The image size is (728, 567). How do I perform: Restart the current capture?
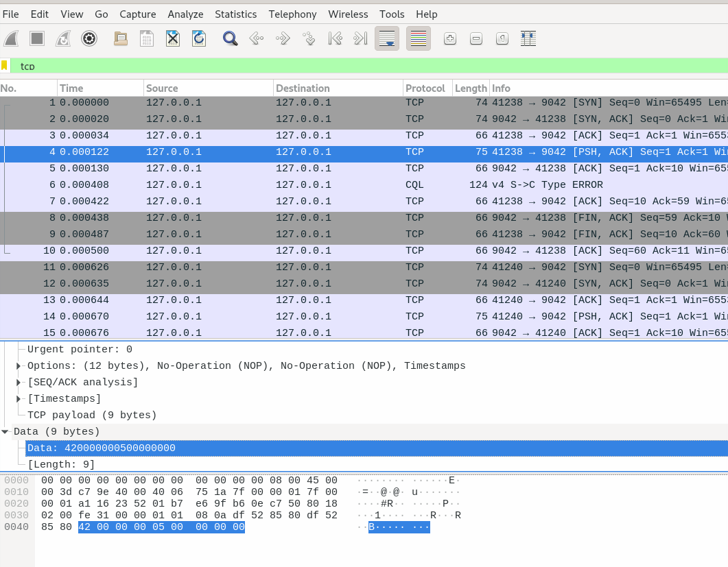(x=62, y=38)
